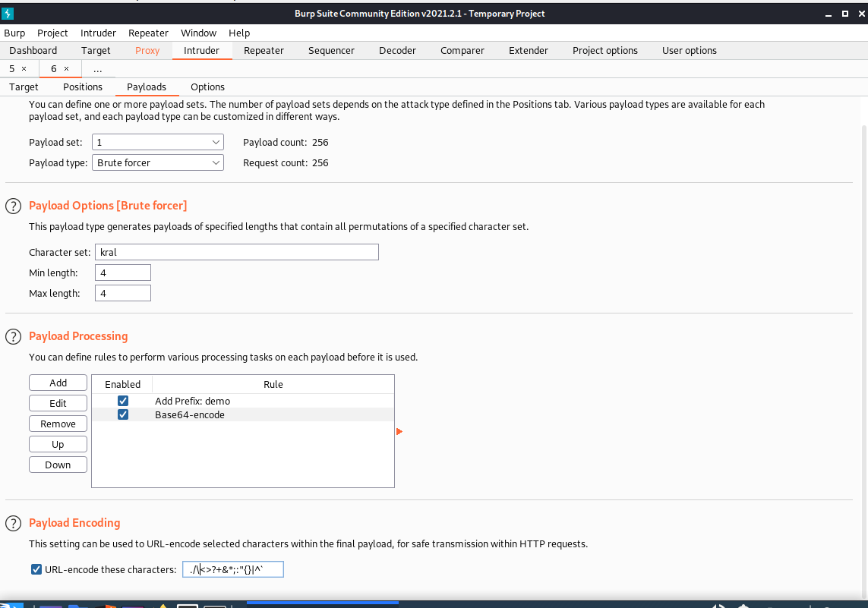The height and width of the screenshot is (608, 868).
Task: Toggle URL-encode these characters checkbox
Action: point(36,569)
